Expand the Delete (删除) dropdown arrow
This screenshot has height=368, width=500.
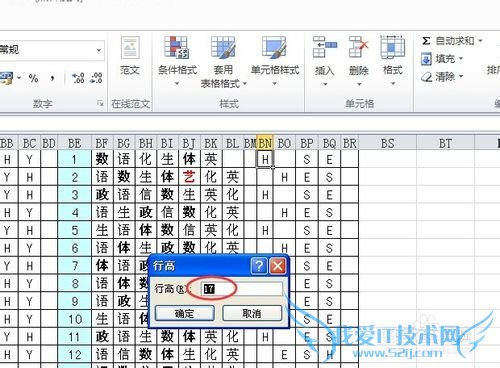tap(359, 84)
